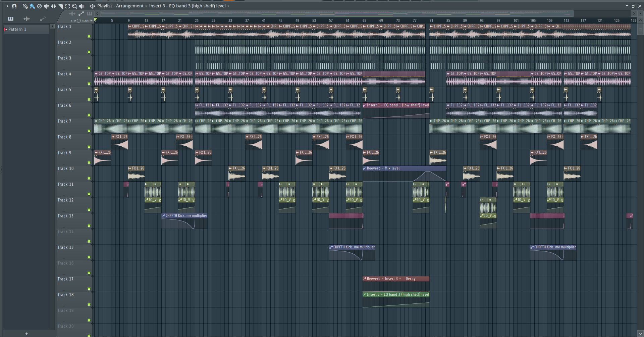Select the Slice tool
Screen dimensions: 644x337
(61, 6)
